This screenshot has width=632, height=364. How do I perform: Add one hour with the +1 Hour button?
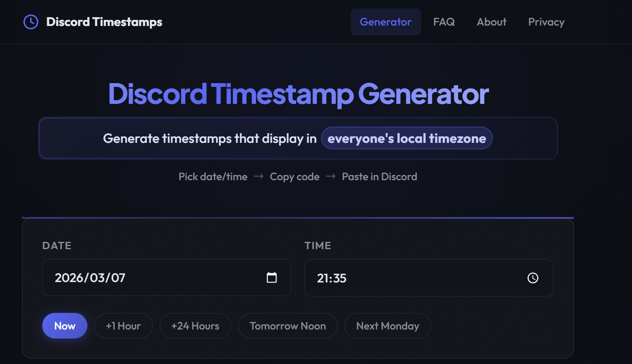tap(123, 325)
